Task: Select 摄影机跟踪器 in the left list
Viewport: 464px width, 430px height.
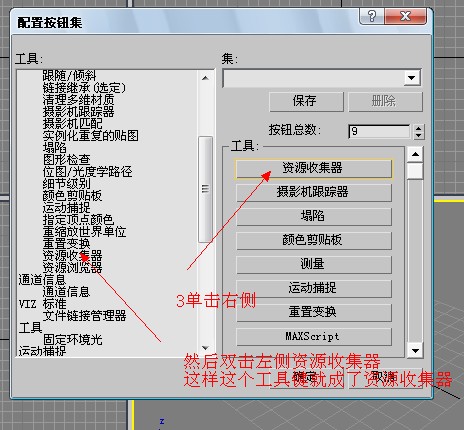Action: pyautogui.click(x=78, y=111)
